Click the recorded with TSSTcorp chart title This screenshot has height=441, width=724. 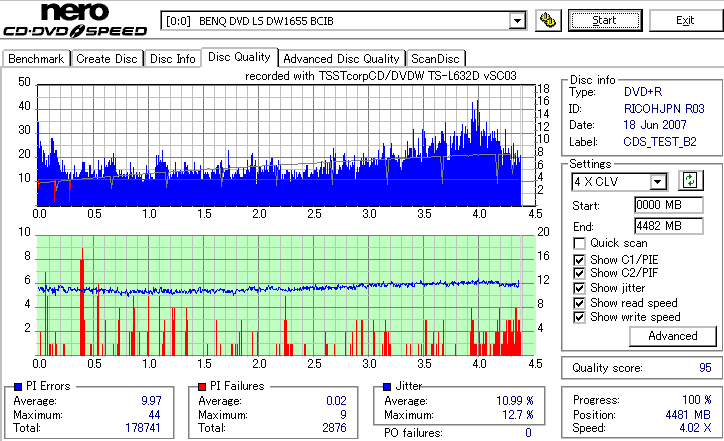[x=380, y=76]
